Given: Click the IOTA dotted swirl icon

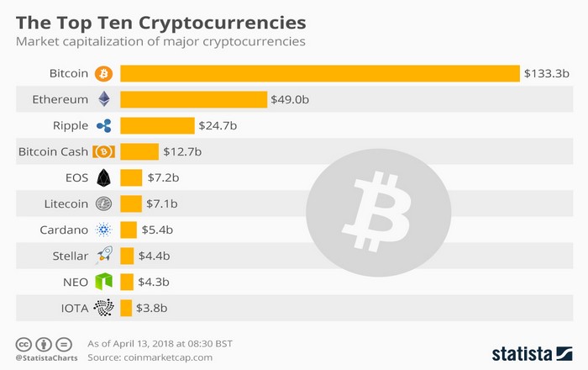Looking at the screenshot, I should tap(104, 308).
